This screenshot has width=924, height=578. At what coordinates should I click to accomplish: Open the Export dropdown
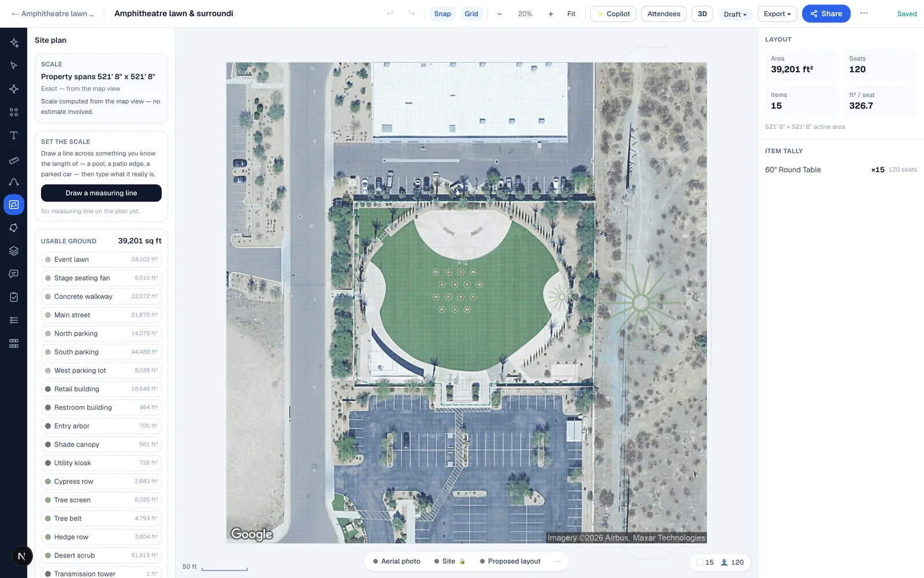click(x=777, y=14)
